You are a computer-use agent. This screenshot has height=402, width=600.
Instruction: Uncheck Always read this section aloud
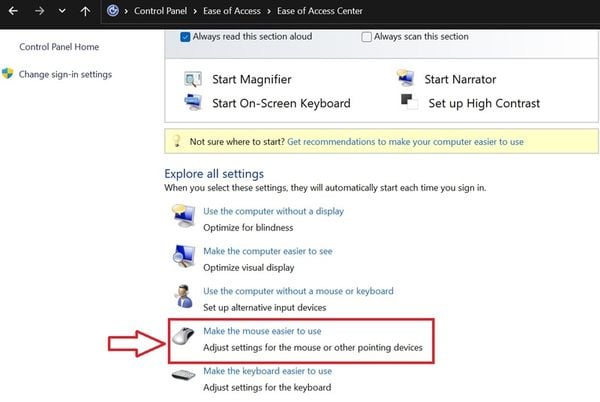point(185,37)
